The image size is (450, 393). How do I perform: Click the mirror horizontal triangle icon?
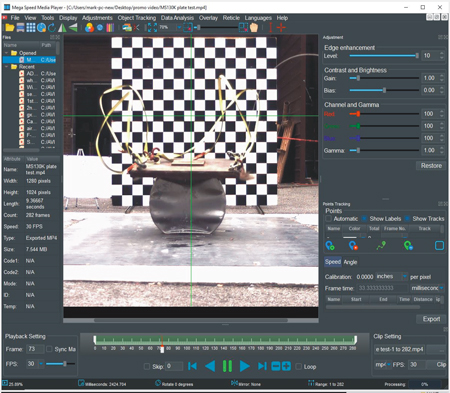coord(62,28)
